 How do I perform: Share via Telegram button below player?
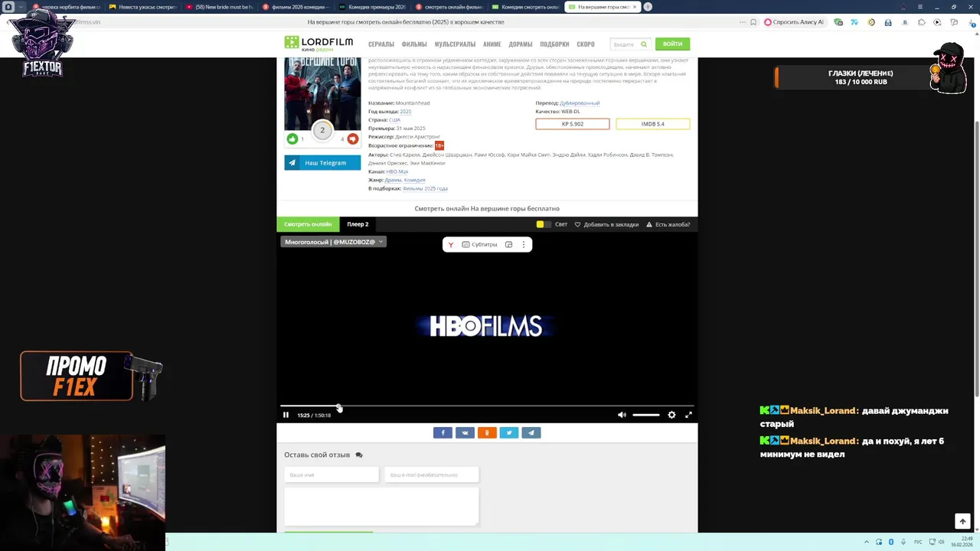pos(531,432)
